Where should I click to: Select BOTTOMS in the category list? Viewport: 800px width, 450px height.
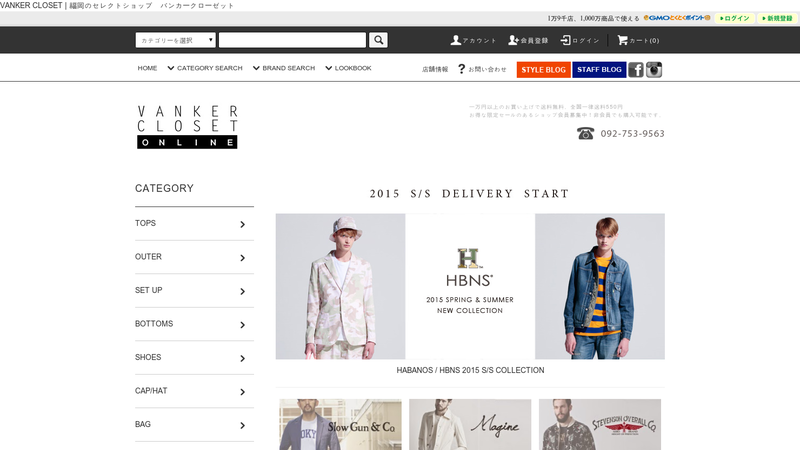[154, 323]
